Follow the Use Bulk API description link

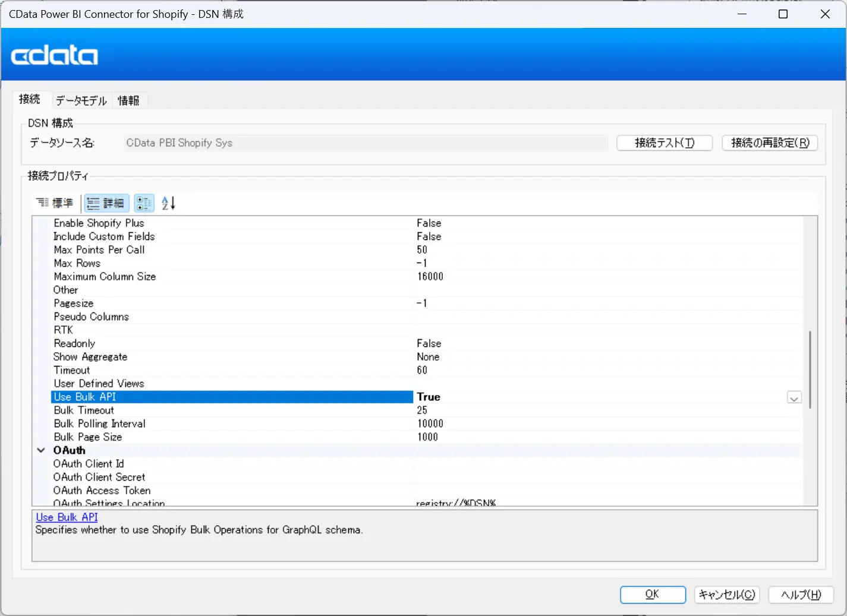coord(67,517)
